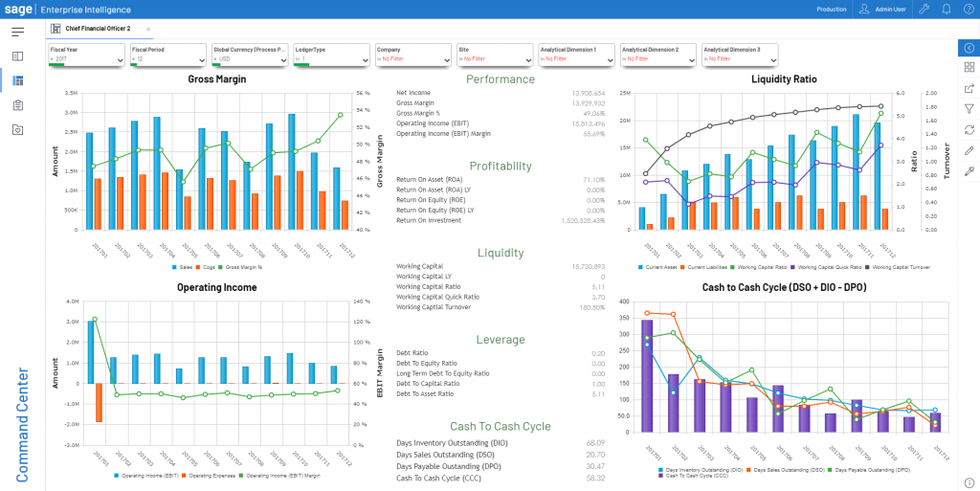The width and height of the screenshot is (980, 491).
Task: Collapse the right sidebar with arrow button
Action: pyautogui.click(x=969, y=48)
